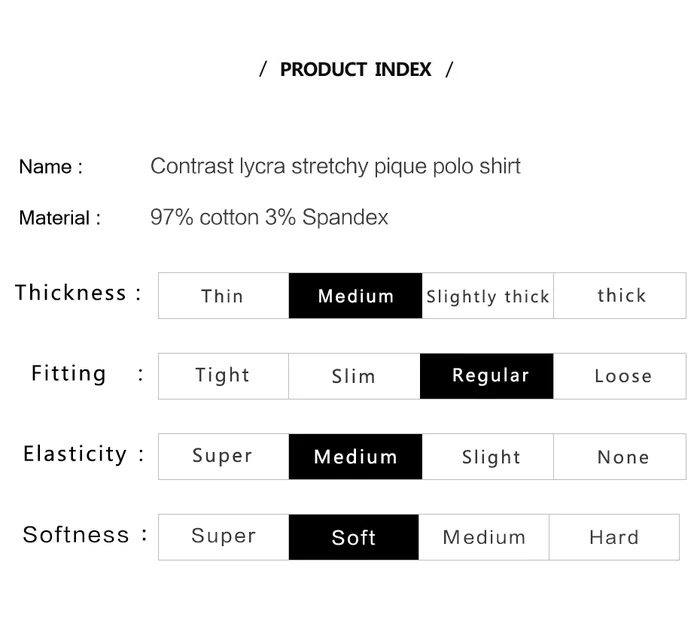
Task: Choose Super in the Elasticity row
Action: click(x=223, y=457)
